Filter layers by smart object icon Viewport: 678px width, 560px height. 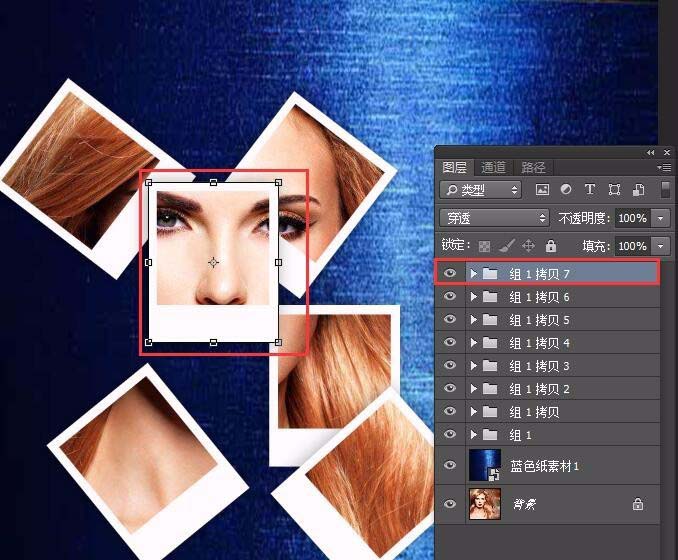click(639, 189)
